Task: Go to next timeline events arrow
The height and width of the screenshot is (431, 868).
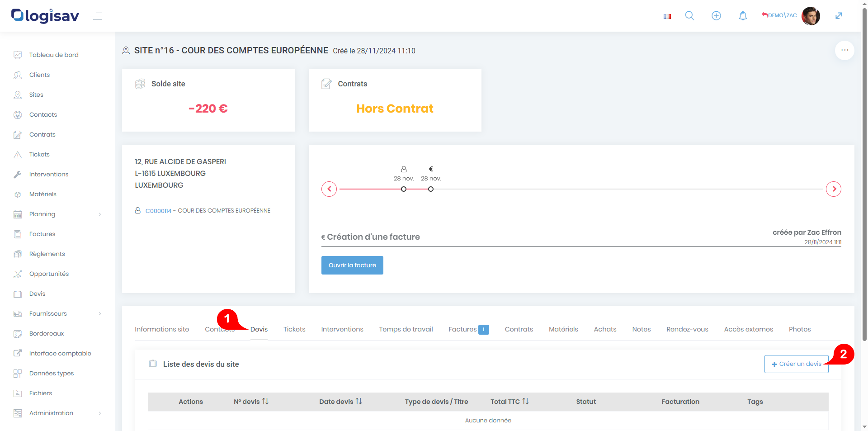Action: pos(834,189)
